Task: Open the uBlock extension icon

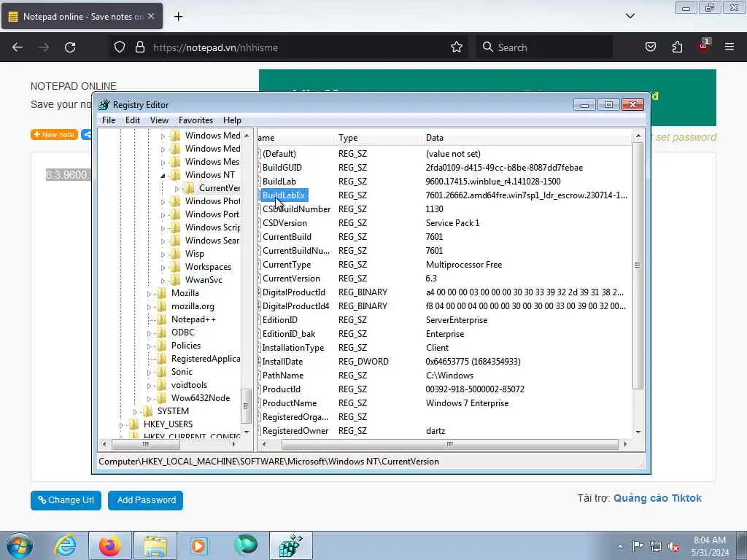Action: coord(703,46)
